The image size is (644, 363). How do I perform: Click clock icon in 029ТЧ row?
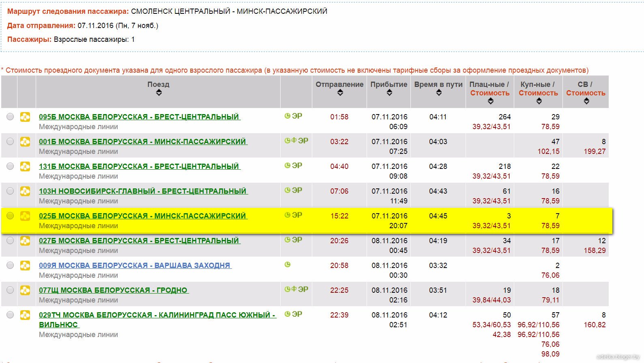pyautogui.click(x=288, y=314)
